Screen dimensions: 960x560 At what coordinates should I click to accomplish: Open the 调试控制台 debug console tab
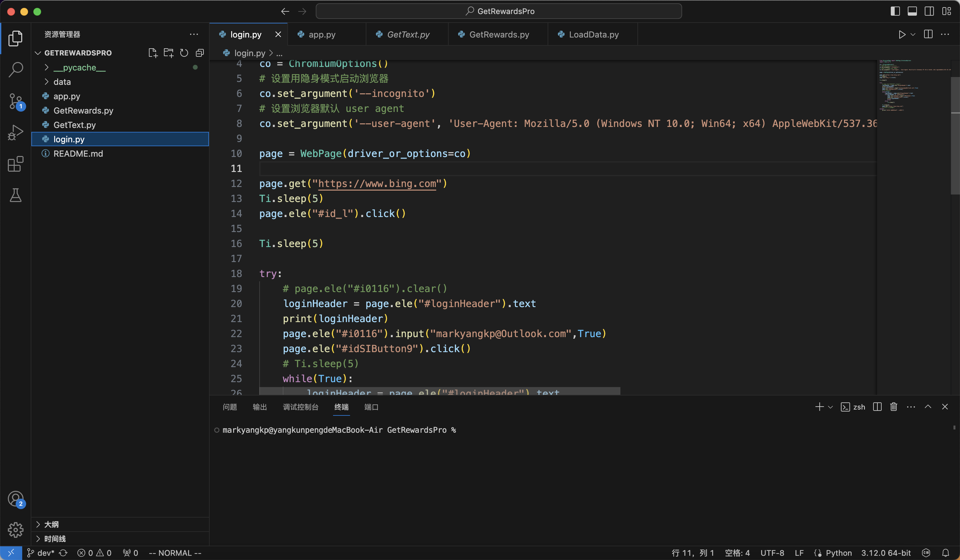click(x=300, y=407)
